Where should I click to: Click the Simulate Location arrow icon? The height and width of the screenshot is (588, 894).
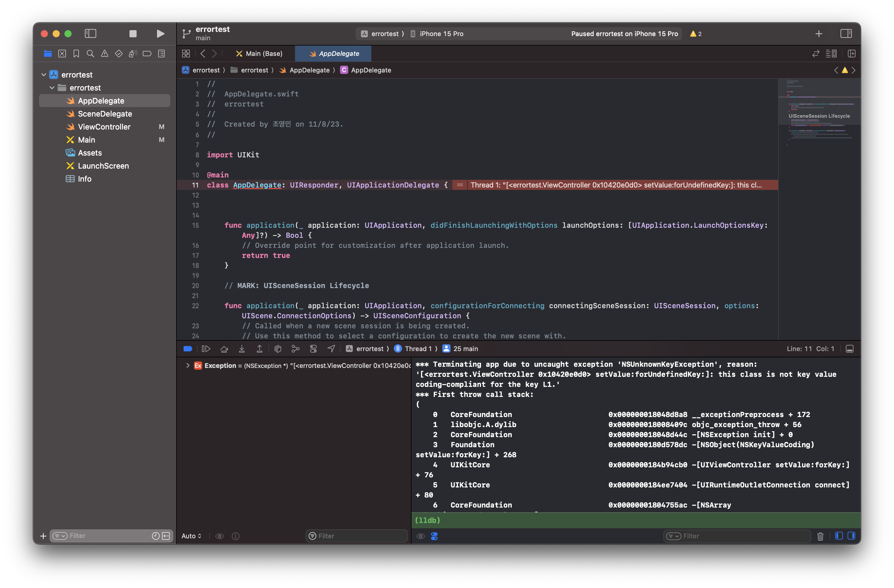point(331,349)
